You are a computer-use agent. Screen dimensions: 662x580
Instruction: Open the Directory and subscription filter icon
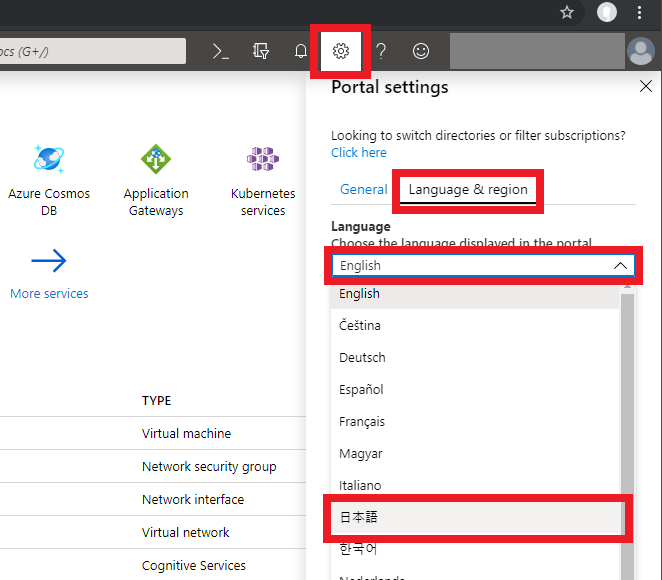point(260,51)
